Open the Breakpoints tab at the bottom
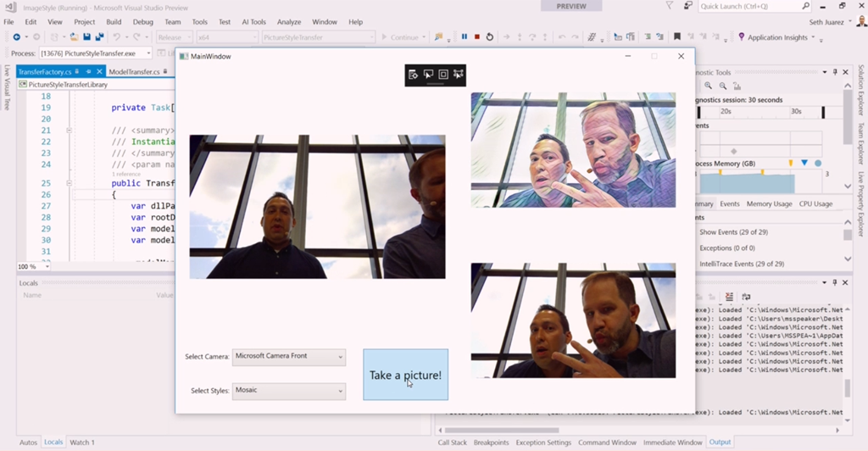This screenshot has width=868, height=451. click(491, 443)
